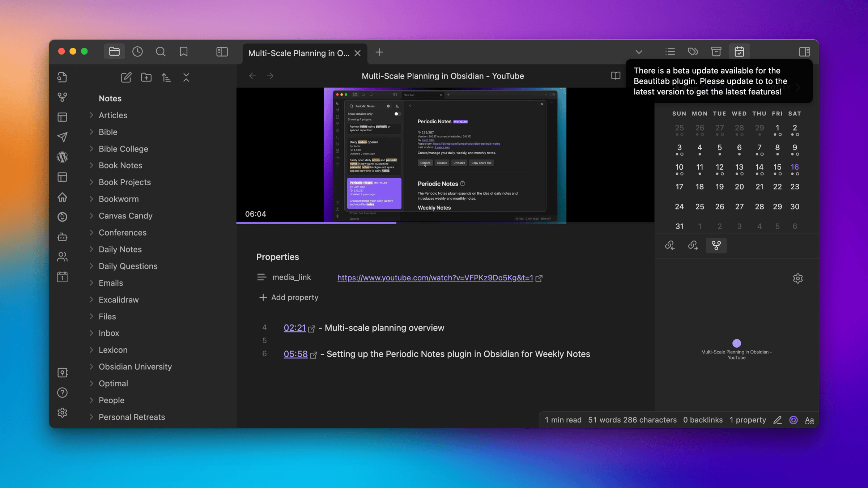Click the home ribbon icon
This screenshot has width=868, height=488.
(62, 197)
